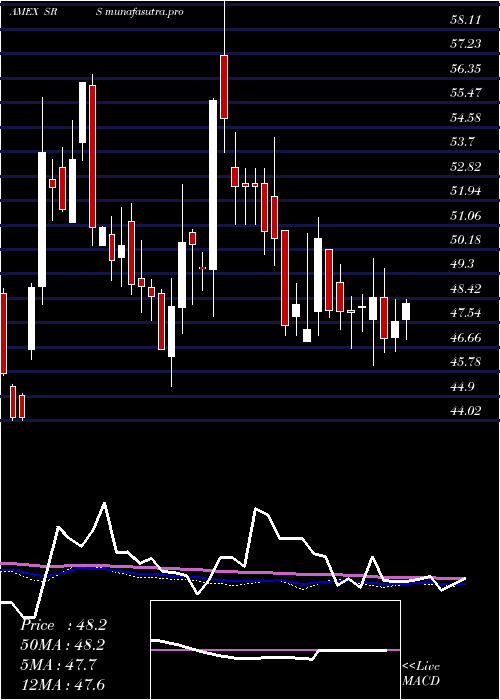Click the 58.11 price axis label
The height and width of the screenshot is (700, 500).
466,20
